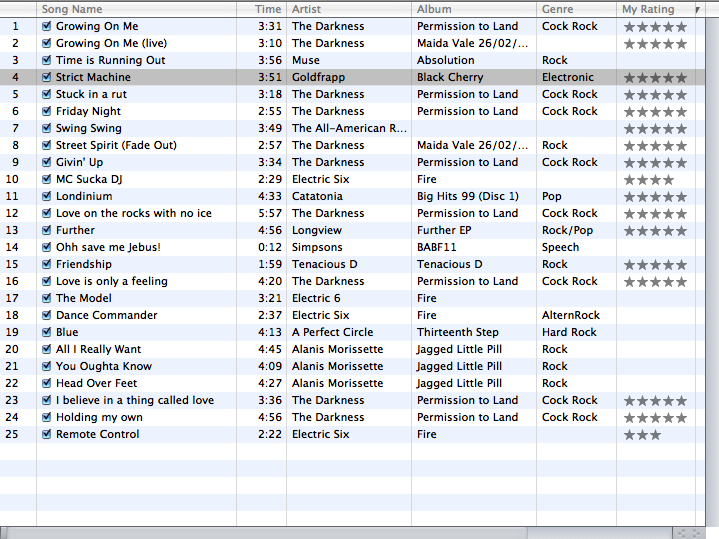Click the star rating for Londinium
Image resolution: width=719 pixels, height=539 pixels.
pyautogui.click(x=655, y=197)
